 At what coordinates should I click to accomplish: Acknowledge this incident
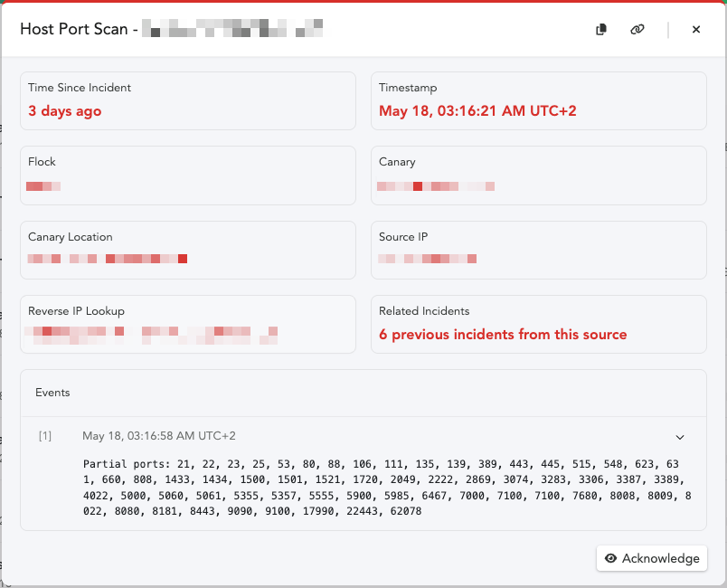click(652, 558)
